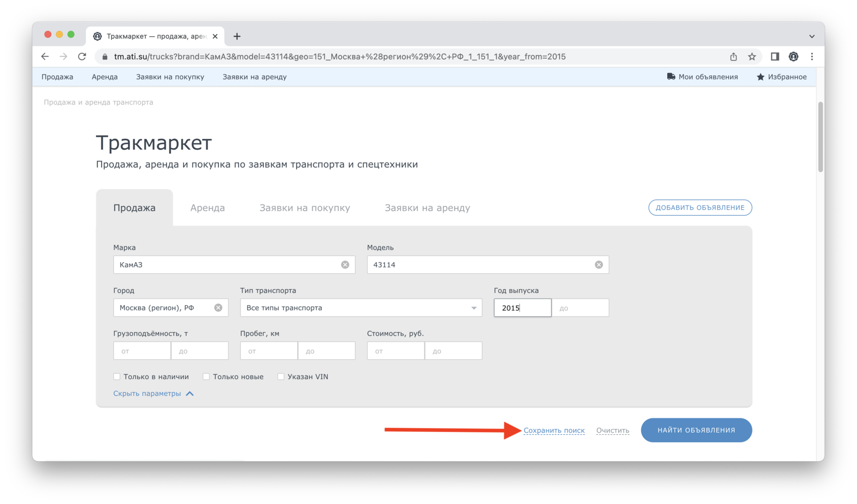857x504 pixels.
Task: Enable the Указан VIN checkbox
Action: click(281, 376)
